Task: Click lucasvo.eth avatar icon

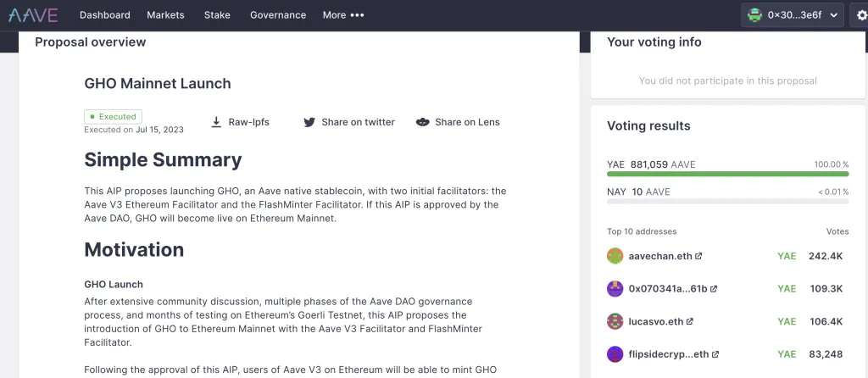Action: 615,321
